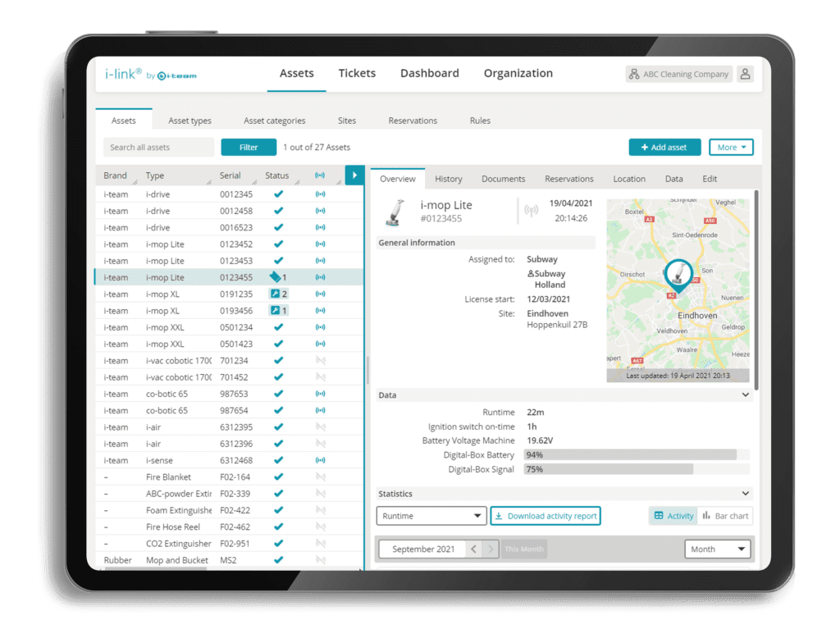Click the i-mop Lite machine thumbnail image
The height and width of the screenshot is (643, 840).
click(x=393, y=212)
